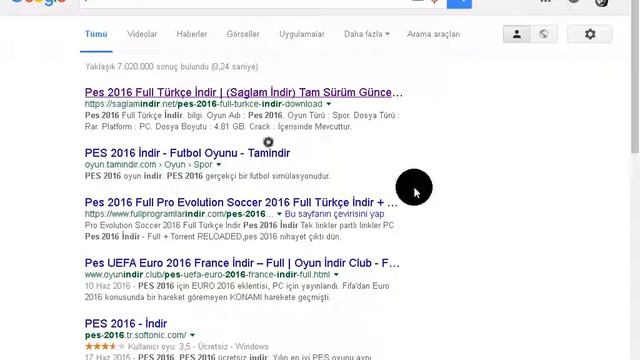Open Arama araçları search tools
The width and height of the screenshot is (640, 360).
(x=433, y=34)
